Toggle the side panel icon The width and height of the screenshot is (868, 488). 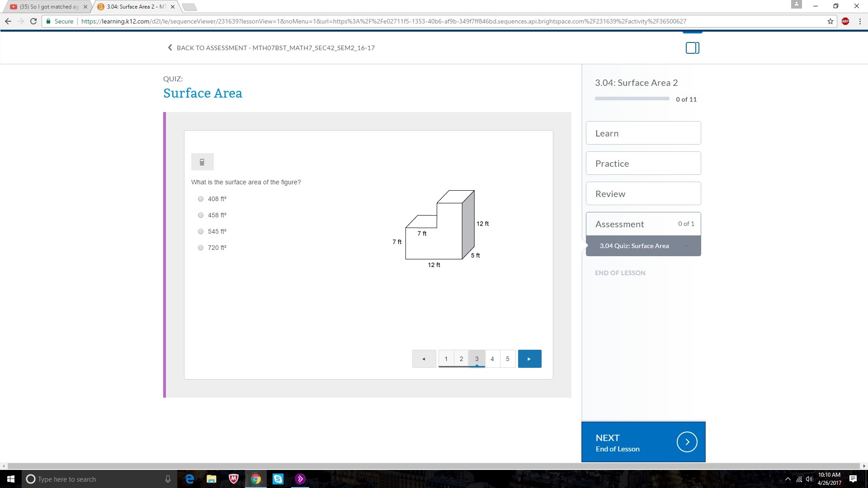692,48
